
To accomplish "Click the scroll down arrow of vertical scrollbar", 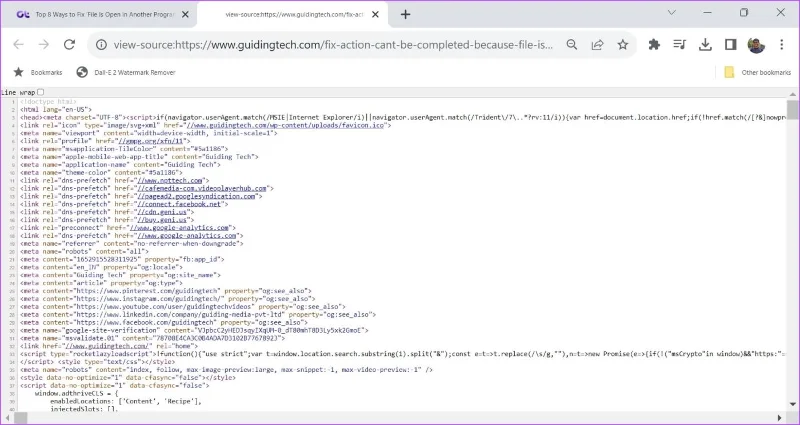I will point(792,406).
